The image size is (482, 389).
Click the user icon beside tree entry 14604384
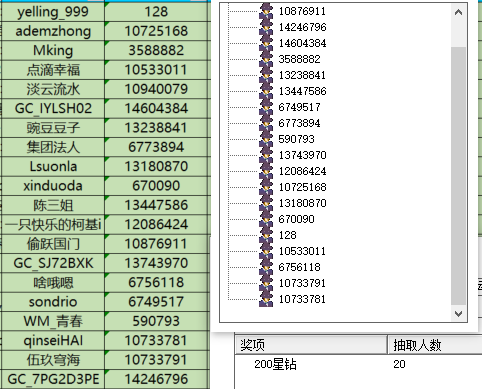click(266, 43)
